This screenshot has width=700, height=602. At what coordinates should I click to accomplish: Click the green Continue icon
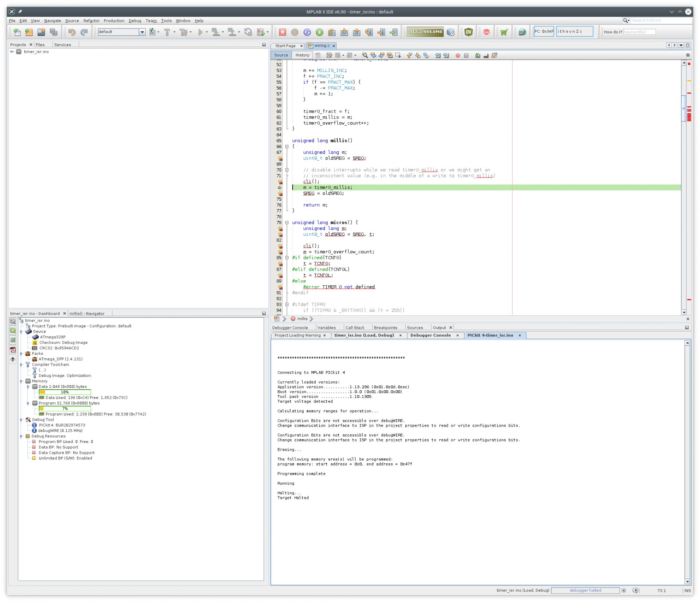pos(319,32)
